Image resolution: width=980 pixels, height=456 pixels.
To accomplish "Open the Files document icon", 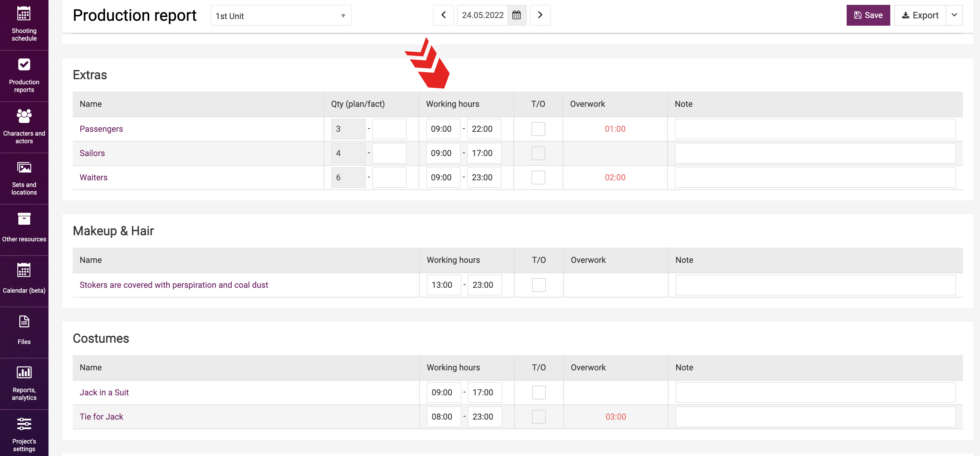I will tap(24, 321).
